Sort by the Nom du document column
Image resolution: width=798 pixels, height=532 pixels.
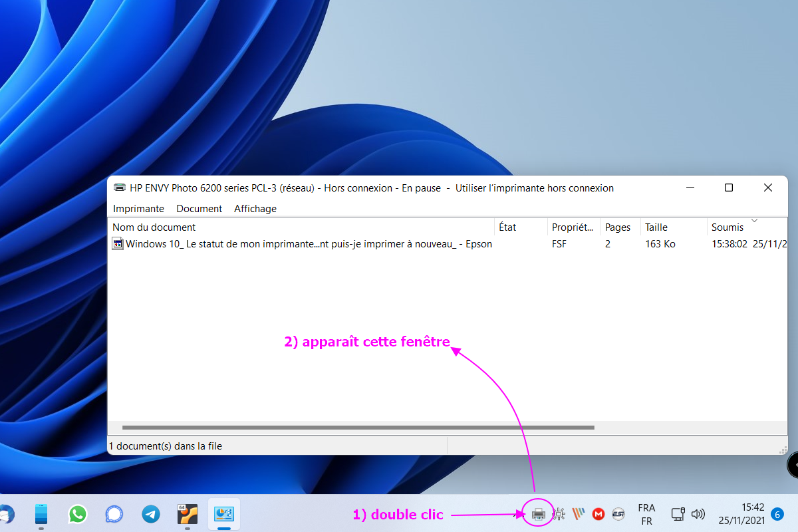pyautogui.click(x=301, y=227)
